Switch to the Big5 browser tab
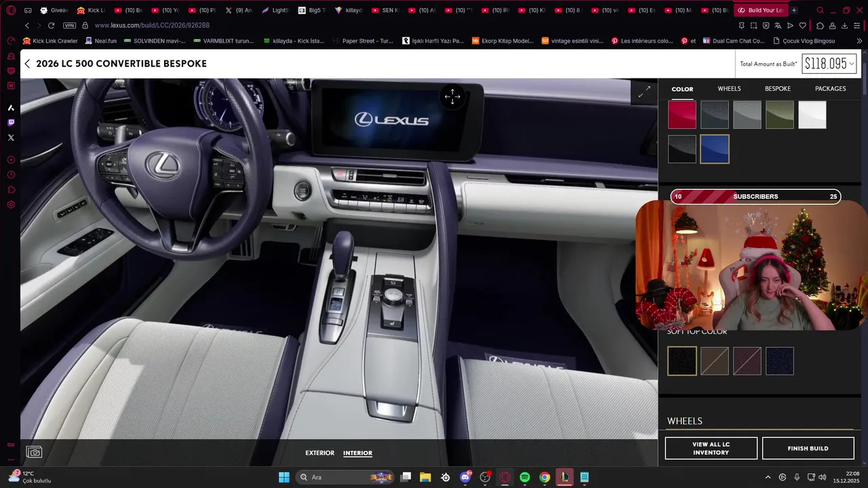This screenshot has height=488, width=868. 312,10
